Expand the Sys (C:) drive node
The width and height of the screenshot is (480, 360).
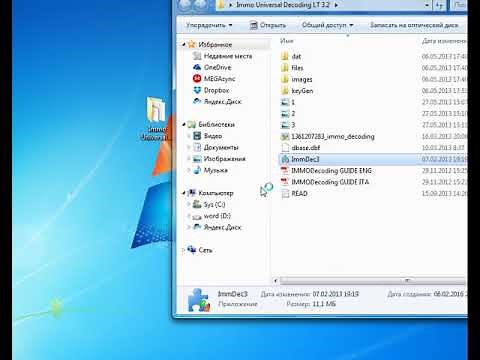pyautogui.click(x=189, y=204)
